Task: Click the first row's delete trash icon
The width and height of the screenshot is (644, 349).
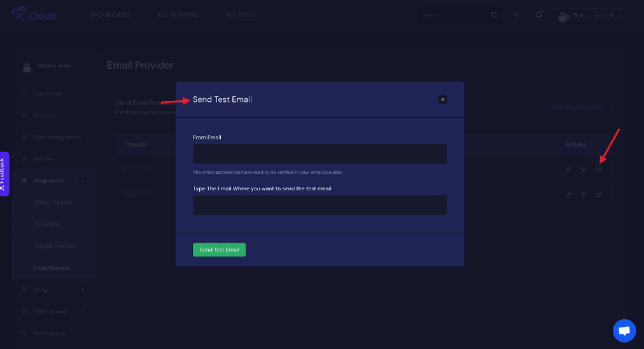Action: 583,170
